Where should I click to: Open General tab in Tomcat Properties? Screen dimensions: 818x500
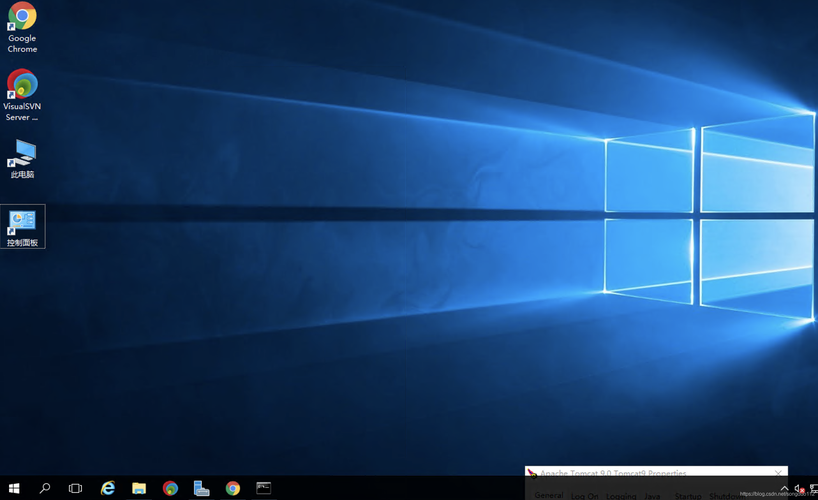(x=549, y=495)
